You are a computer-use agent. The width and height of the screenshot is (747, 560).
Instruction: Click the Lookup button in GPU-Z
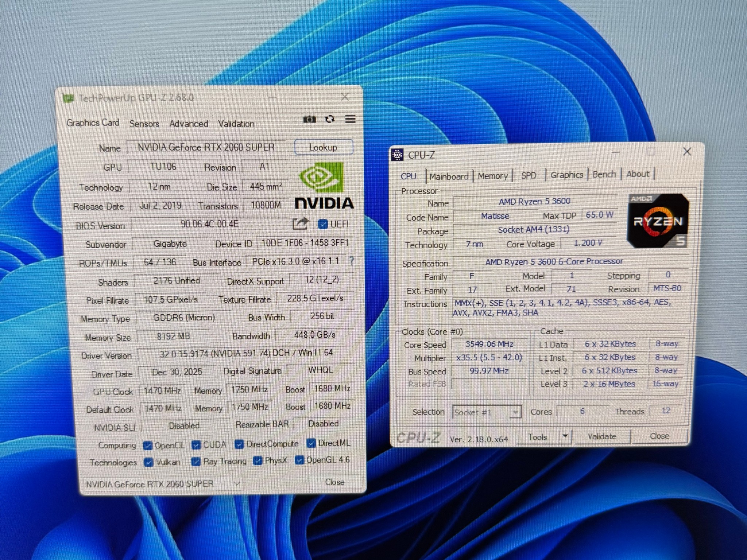tap(324, 147)
